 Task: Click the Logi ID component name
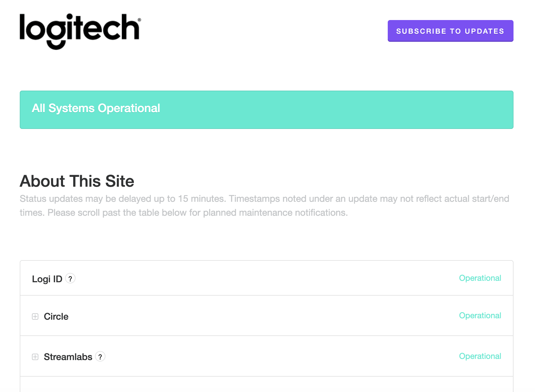pos(47,279)
